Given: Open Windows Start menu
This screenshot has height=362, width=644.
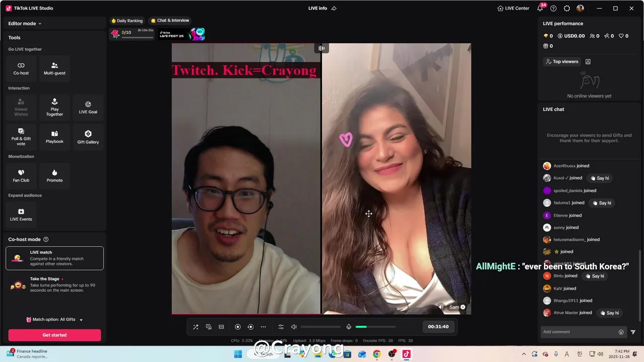Looking at the screenshot, I should pos(238,354).
